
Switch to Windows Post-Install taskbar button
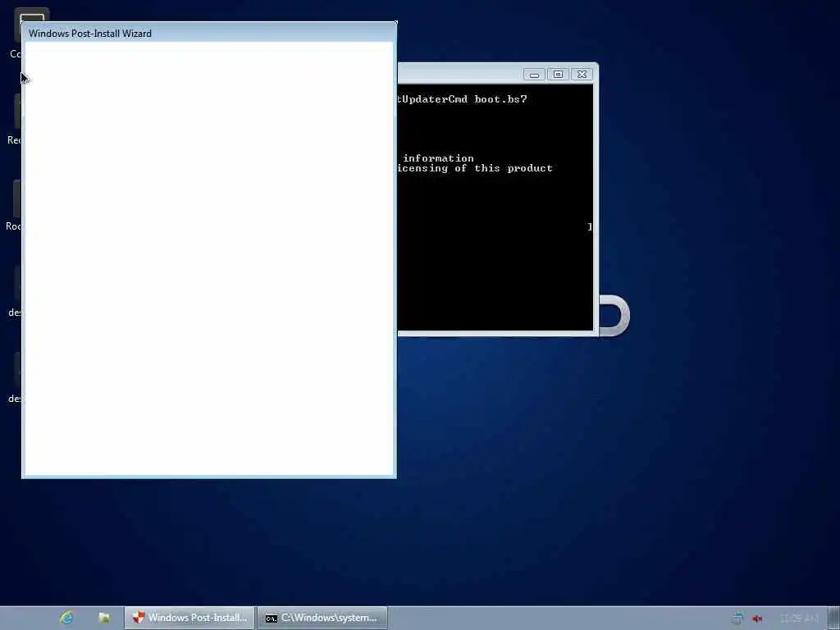click(x=189, y=618)
